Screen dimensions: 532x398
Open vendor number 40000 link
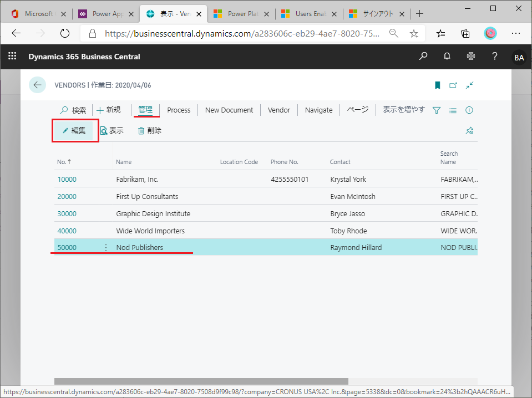point(67,231)
